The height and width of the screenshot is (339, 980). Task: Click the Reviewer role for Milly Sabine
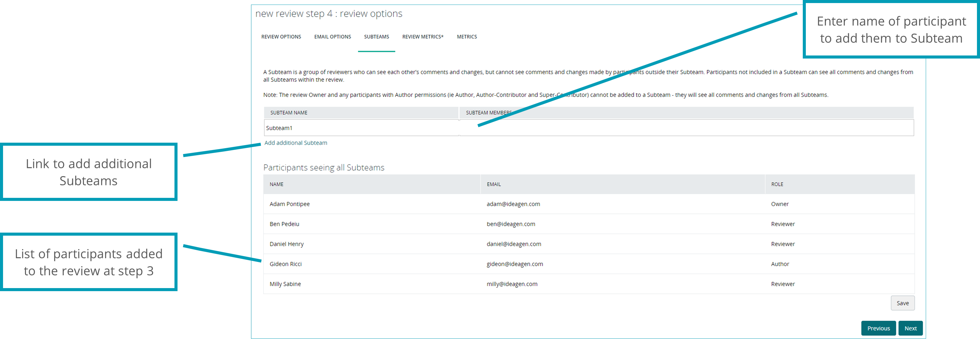(783, 284)
